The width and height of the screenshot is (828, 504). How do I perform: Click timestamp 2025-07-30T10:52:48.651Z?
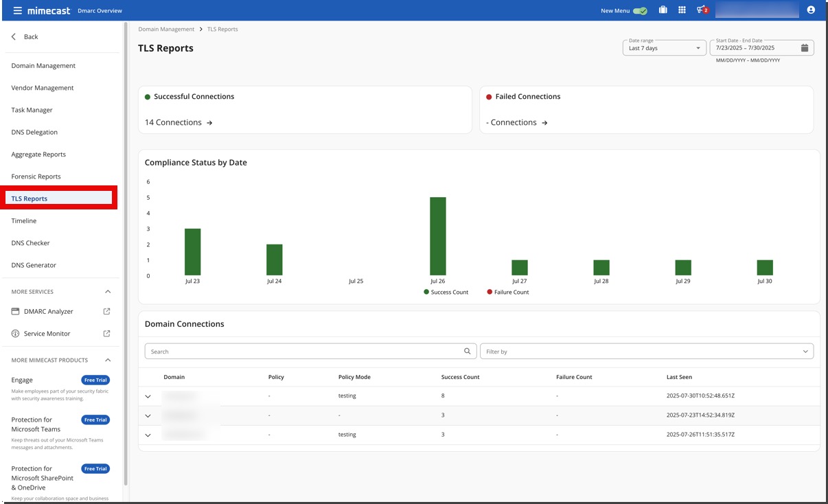700,396
